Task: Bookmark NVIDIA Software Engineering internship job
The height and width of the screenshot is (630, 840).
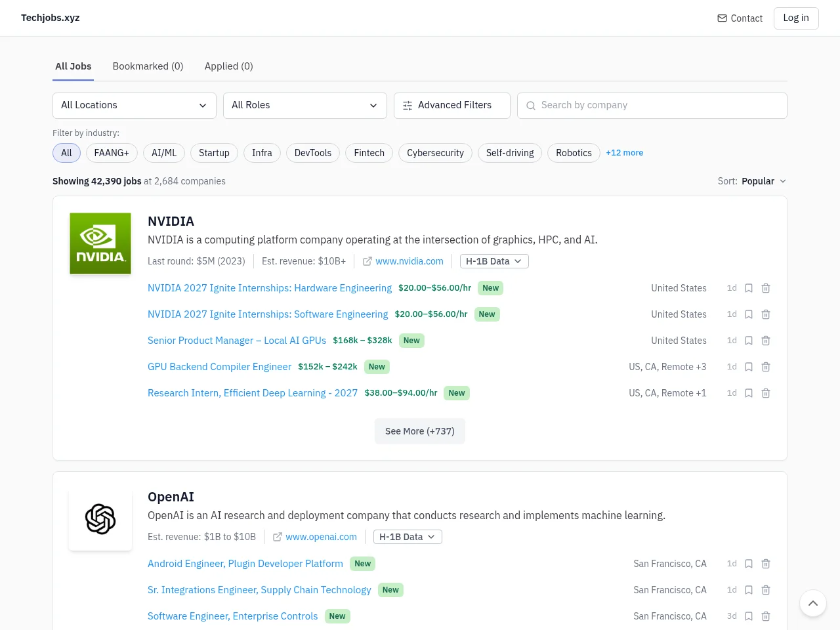Action: tap(749, 314)
